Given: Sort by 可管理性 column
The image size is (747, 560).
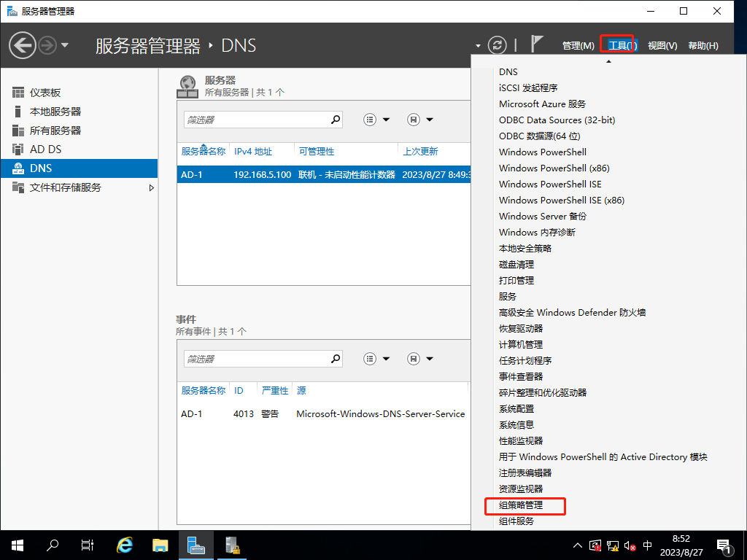Looking at the screenshot, I should click(317, 152).
